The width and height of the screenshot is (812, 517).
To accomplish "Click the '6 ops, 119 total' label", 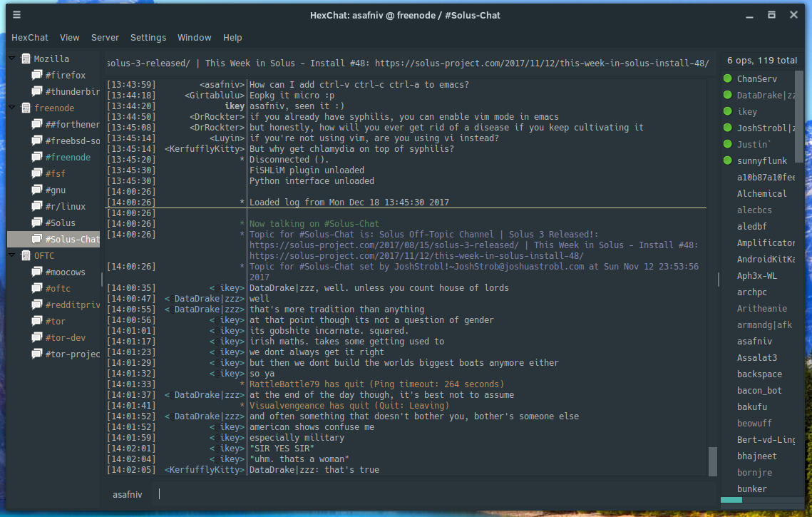I will tap(762, 61).
